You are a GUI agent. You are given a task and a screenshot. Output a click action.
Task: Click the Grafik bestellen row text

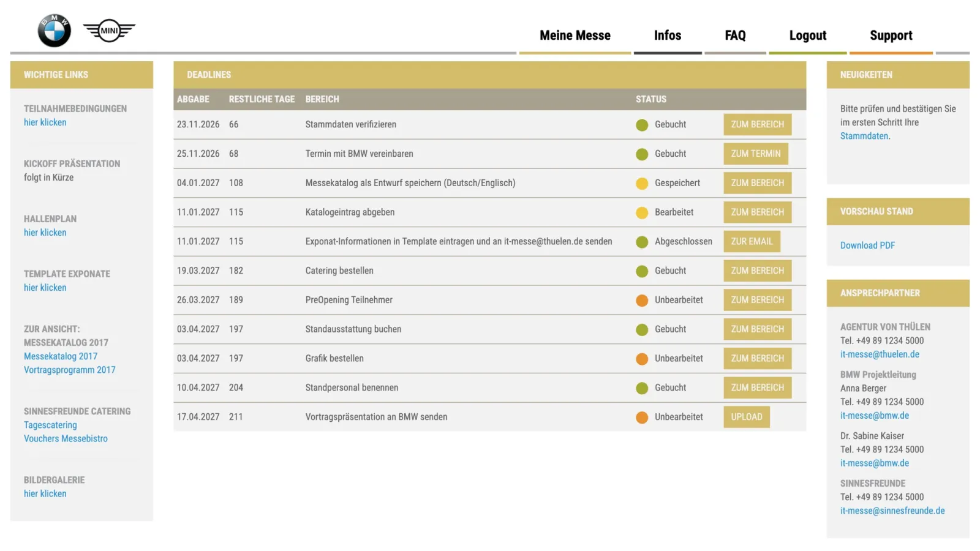pyautogui.click(x=334, y=358)
